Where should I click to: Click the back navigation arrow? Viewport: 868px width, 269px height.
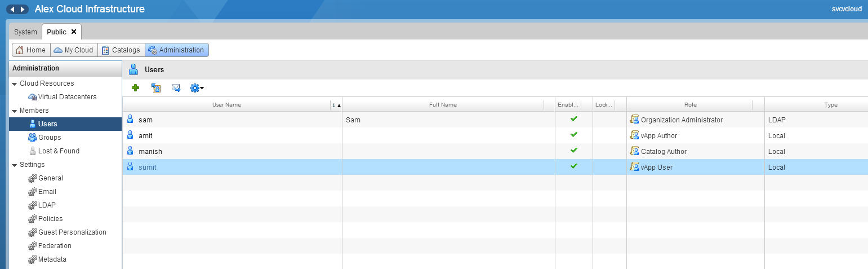(x=12, y=10)
